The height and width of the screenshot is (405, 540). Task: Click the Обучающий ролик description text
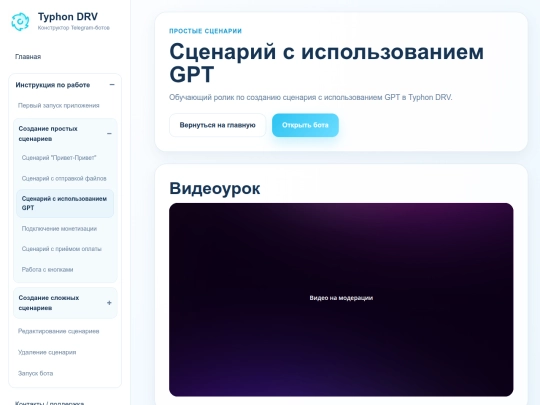310,97
